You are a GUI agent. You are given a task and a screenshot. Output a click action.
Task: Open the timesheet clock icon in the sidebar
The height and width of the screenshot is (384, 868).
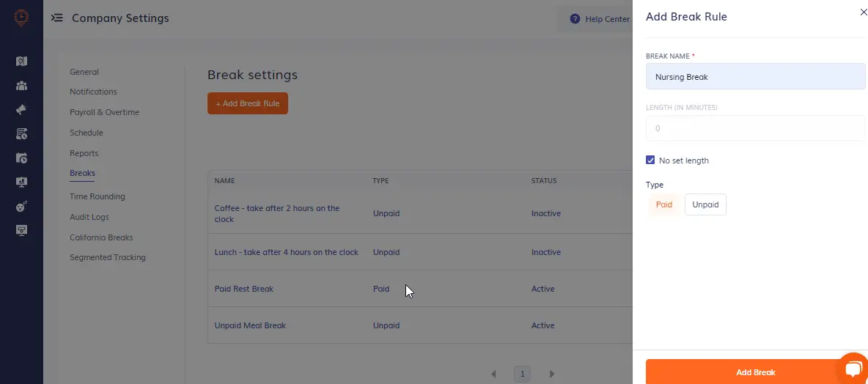coord(21,133)
